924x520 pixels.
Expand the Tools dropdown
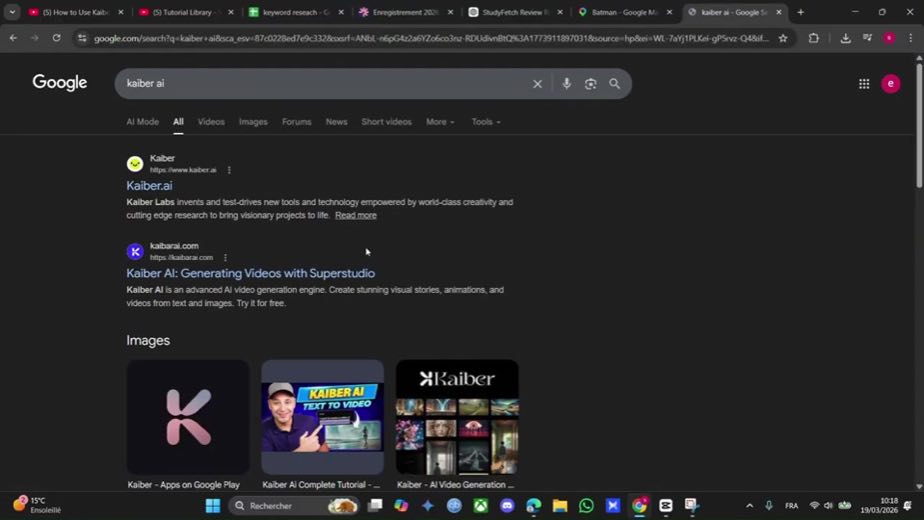[486, 122]
